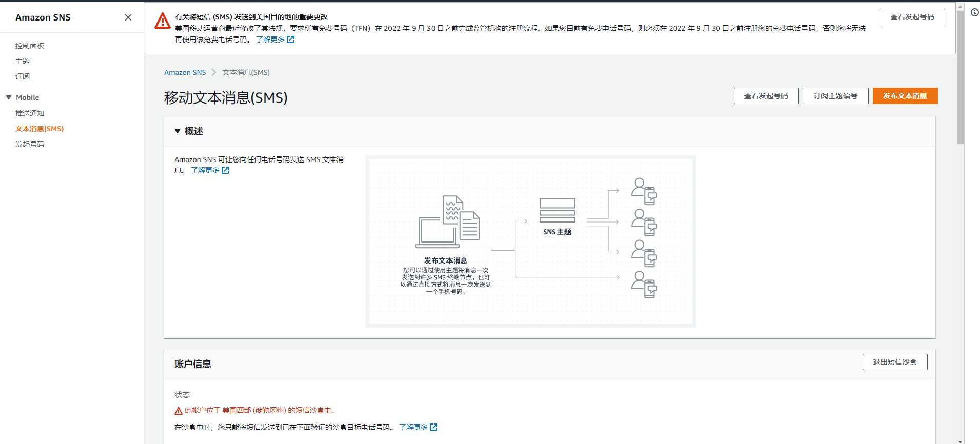The image size is (980, 444).
Task: Click the 文本消息(SMS) breadcrumb text
Action: pyautogui.click(x=246, y=72)
